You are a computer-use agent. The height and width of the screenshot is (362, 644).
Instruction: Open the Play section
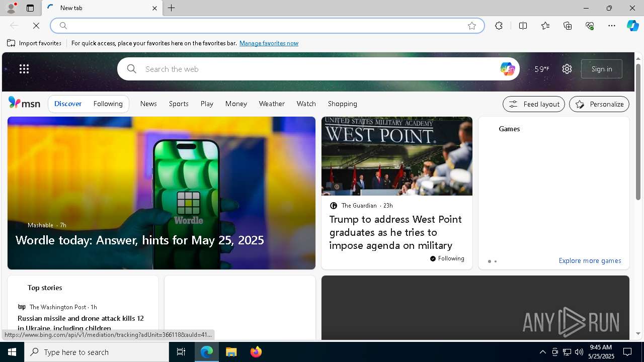point(207,104)
